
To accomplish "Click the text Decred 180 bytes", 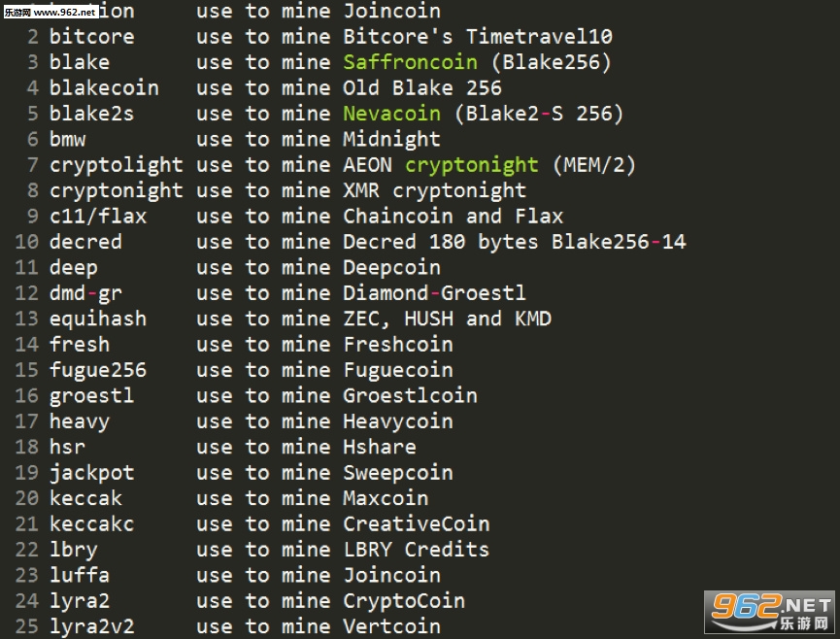I will (441, 242).
